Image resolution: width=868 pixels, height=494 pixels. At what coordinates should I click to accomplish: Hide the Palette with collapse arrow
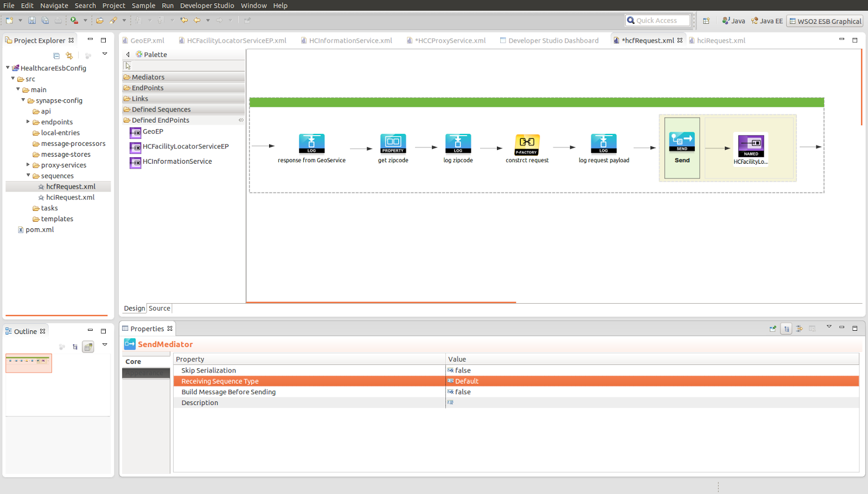(x=128, y=55)
